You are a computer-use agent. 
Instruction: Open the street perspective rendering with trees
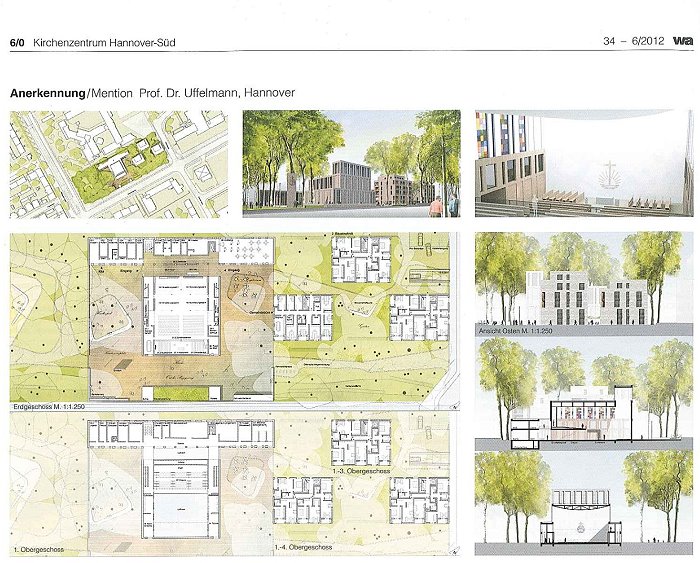(x=351, y=164)
